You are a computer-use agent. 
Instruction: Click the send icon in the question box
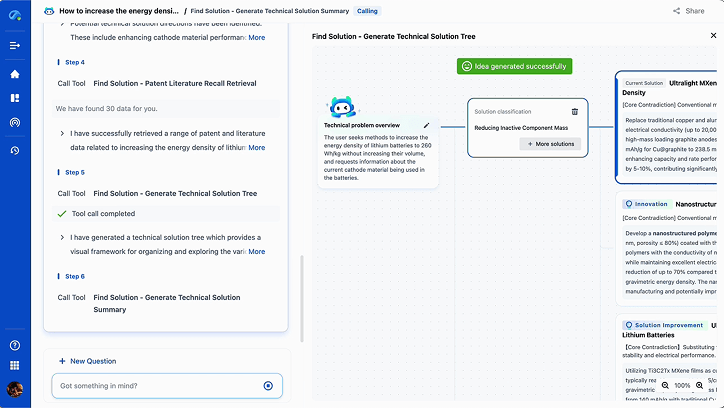coord(268,386)
